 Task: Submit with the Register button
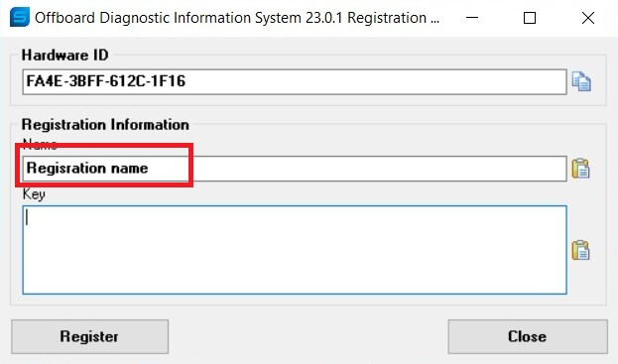click(x=90, y=336)
